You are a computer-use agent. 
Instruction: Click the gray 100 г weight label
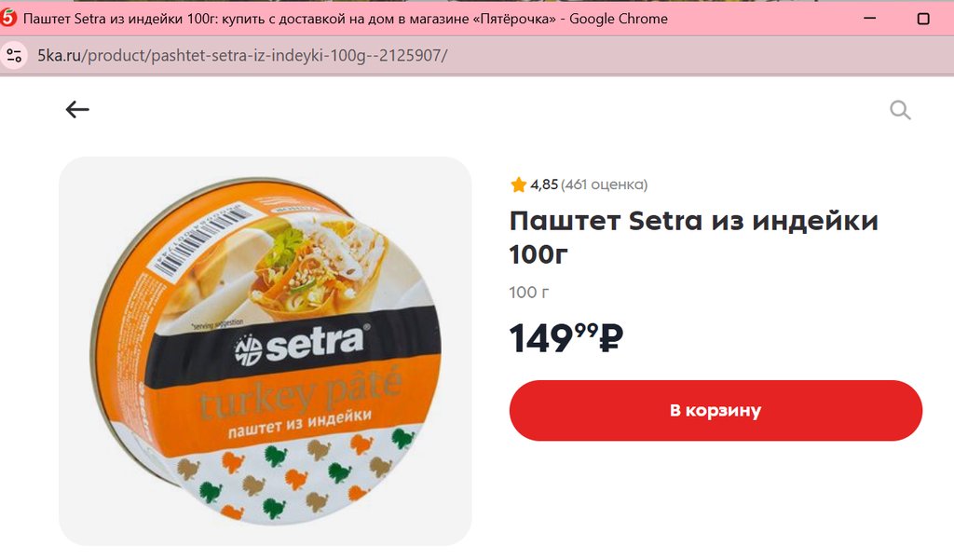click(529, 293)
